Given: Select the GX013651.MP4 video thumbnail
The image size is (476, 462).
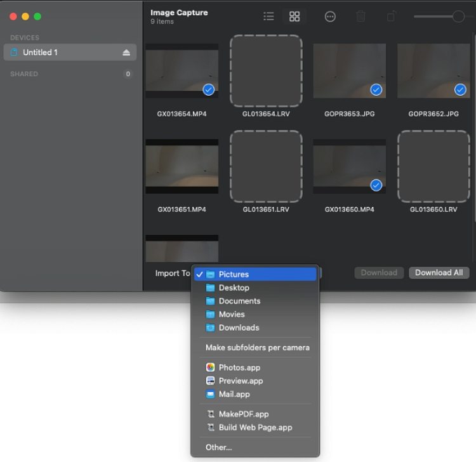Looking at the screenshot, I should [x=182, y=166].
